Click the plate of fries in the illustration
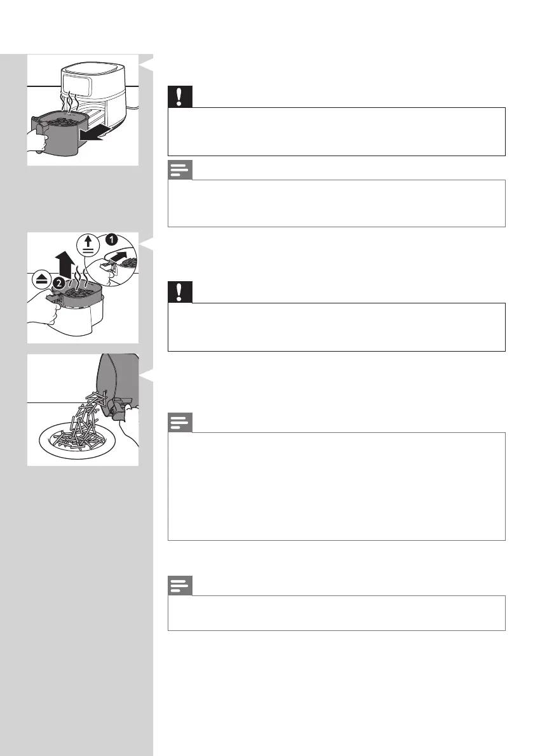 (77, 440)
